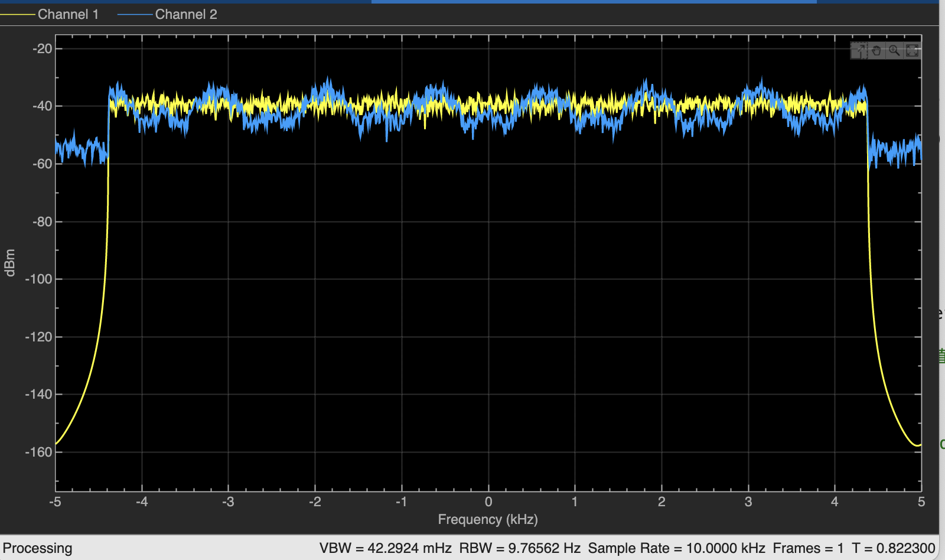The width and height of the screenshot is (945, 560).
Task: Toggle Channel 2 visibility in legend
Action: point(186,14)
